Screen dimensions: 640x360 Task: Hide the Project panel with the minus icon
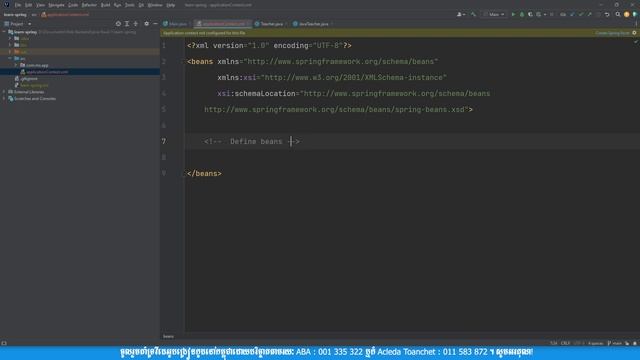[x=155, y=24]
